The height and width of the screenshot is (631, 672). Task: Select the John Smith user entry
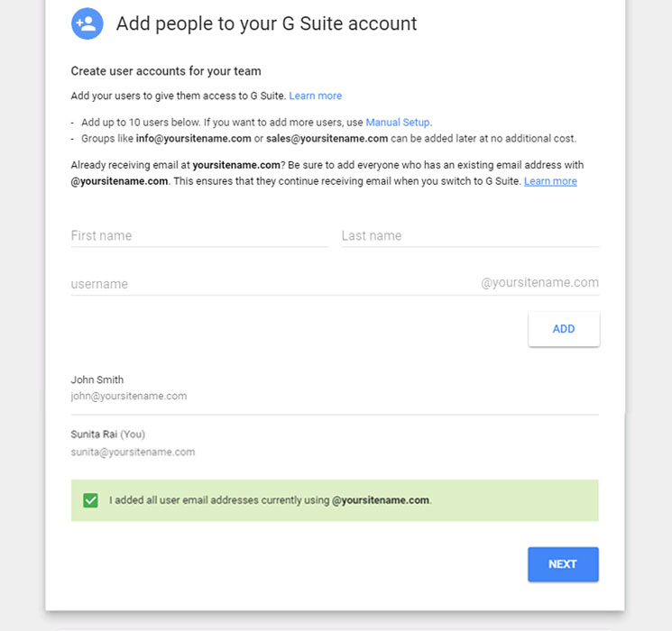click(x=335, y=388)
